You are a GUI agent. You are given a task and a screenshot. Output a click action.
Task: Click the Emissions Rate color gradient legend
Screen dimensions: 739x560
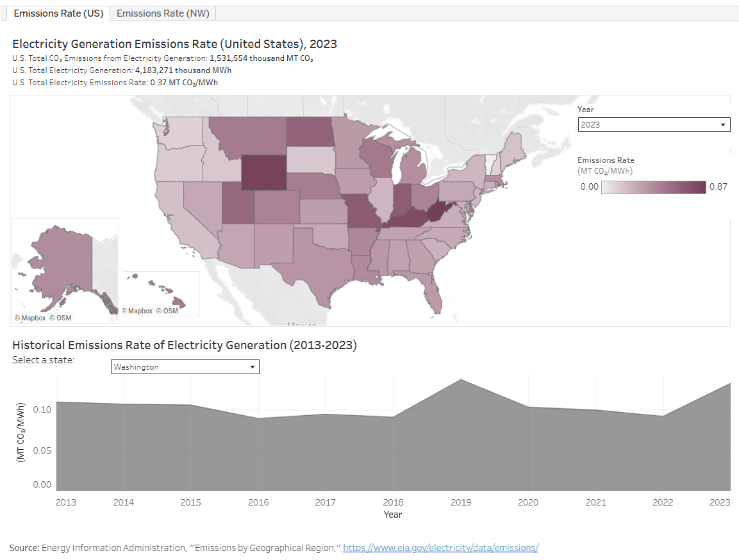653,187
